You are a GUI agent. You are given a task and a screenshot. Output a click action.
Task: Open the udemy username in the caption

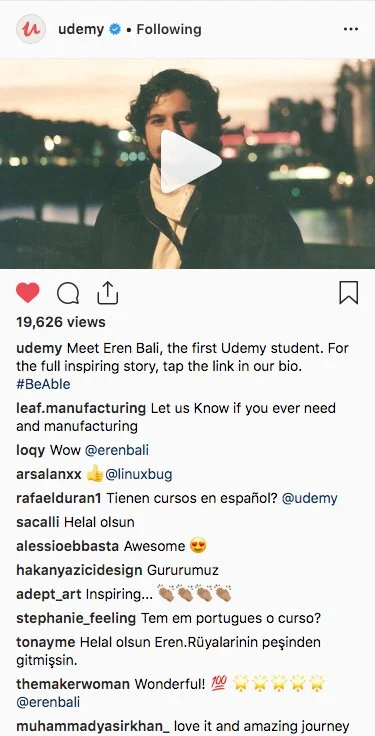click(x=39, y=349)
